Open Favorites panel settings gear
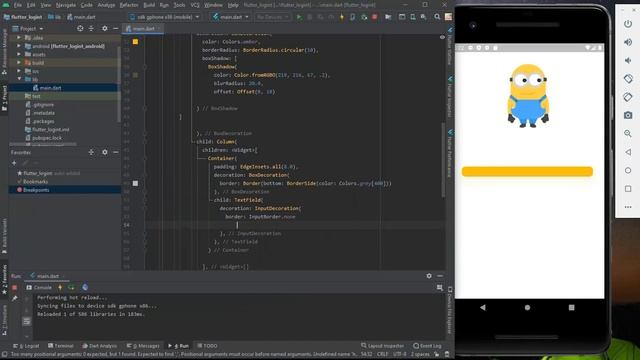This screenshot has width=640, height=360. [105, 152]
